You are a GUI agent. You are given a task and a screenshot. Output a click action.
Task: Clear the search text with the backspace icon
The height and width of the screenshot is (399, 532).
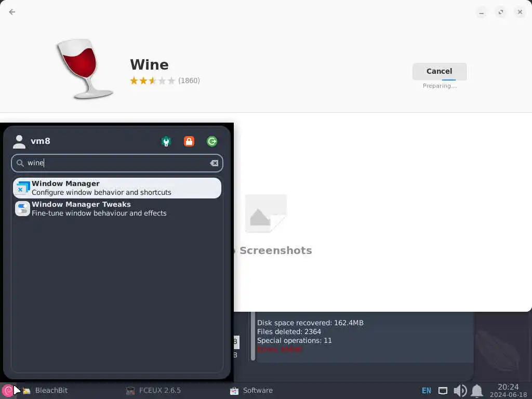pos(214,163)
